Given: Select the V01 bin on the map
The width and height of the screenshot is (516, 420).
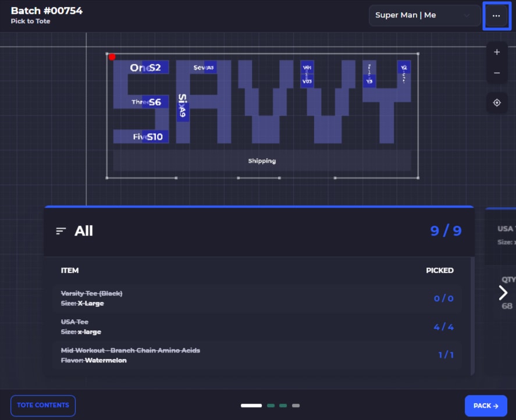Looking at the screenshot, I should (x=307, y=67).
